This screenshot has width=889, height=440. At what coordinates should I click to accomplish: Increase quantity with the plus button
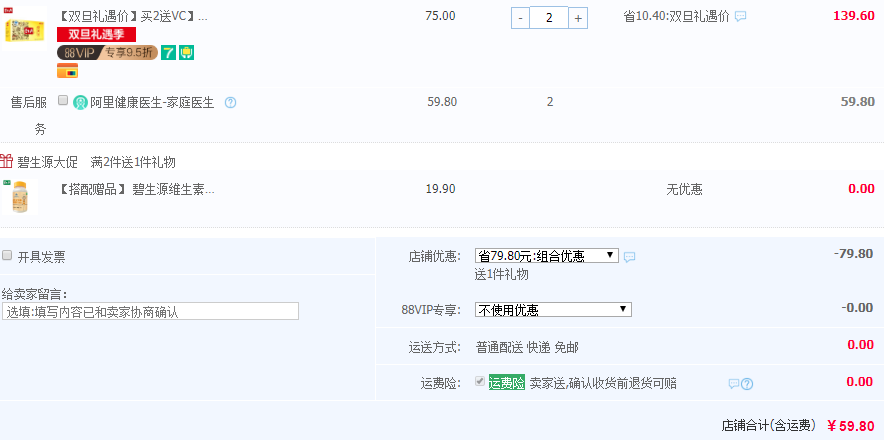(578, 18)
